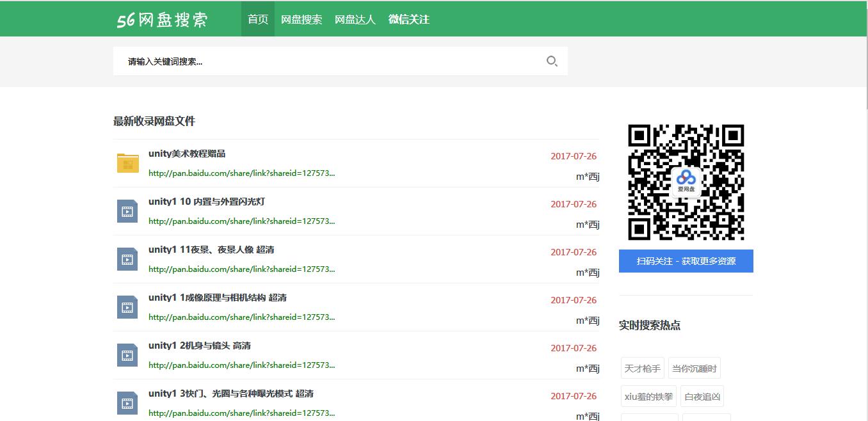Click the 56网盘搜索 site logo

click(162, 19)
